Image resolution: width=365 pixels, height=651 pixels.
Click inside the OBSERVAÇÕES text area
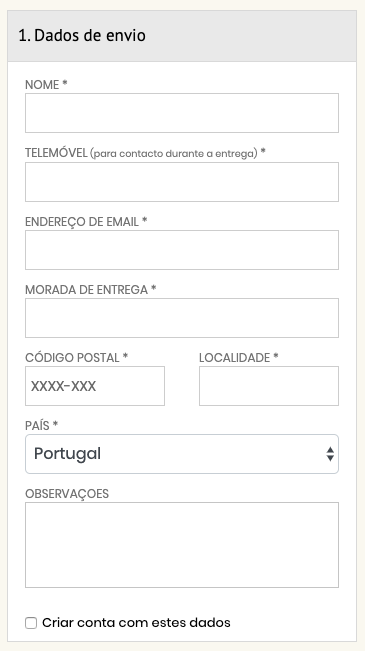182,545
